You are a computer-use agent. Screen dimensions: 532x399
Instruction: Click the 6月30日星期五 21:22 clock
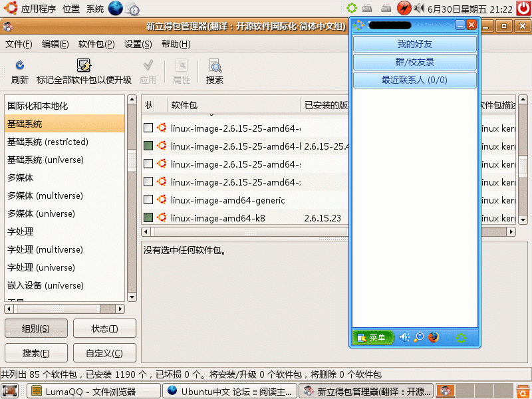[x=470, y=9]
